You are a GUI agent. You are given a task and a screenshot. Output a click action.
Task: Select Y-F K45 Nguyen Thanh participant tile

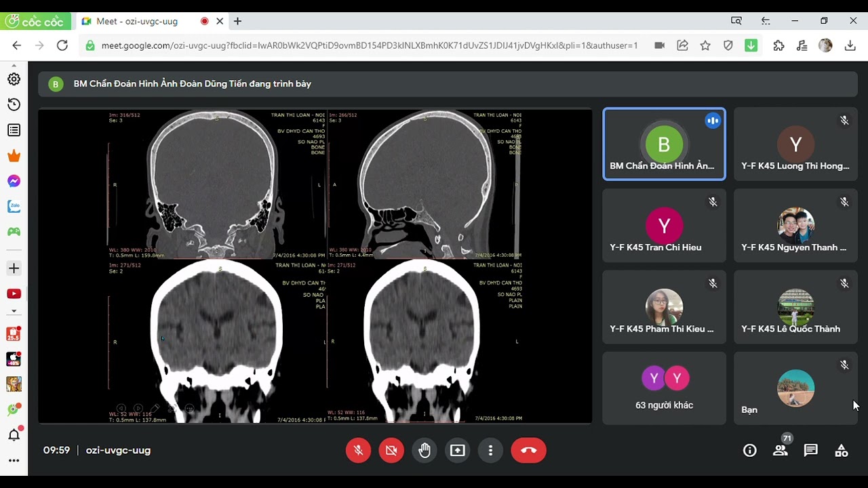click(x=795, y=226)
